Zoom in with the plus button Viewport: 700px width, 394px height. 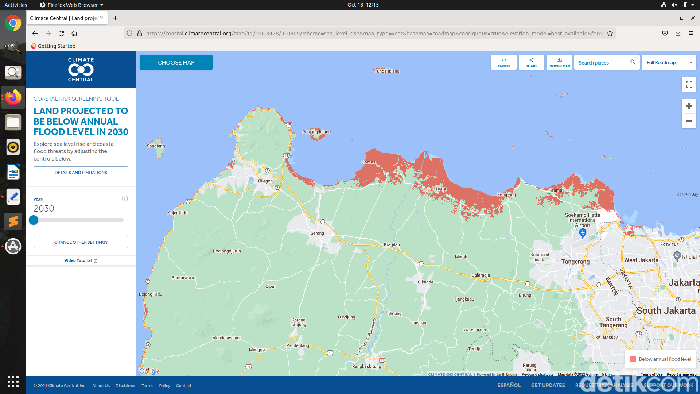(689, 106)
